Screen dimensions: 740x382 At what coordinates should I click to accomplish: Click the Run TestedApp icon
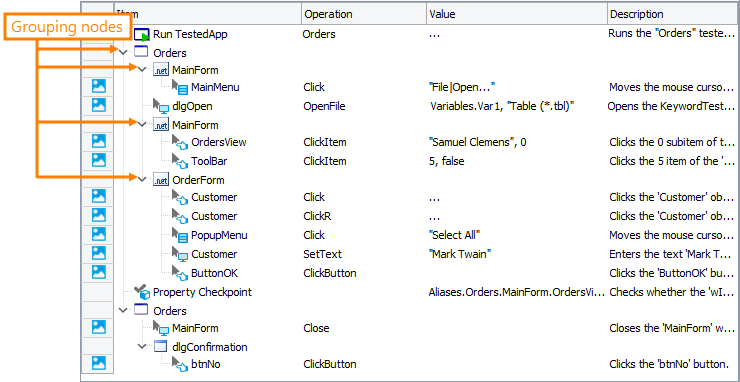[142, 35]
